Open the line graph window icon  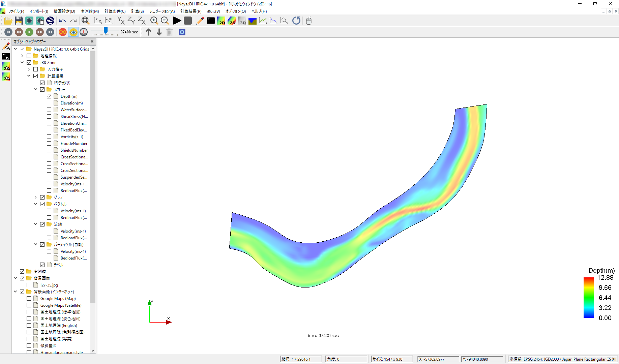pos(263,21)
